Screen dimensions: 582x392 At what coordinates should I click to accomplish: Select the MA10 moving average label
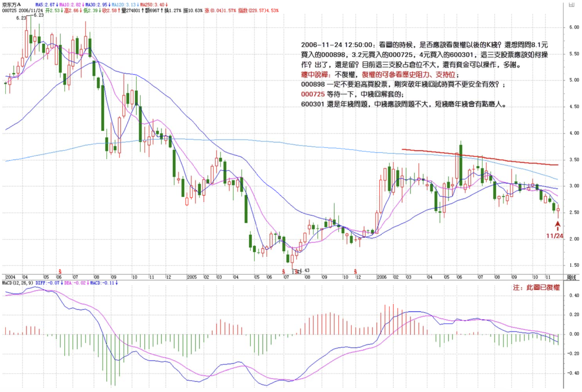pyautogui.click(x=70, y=5)
